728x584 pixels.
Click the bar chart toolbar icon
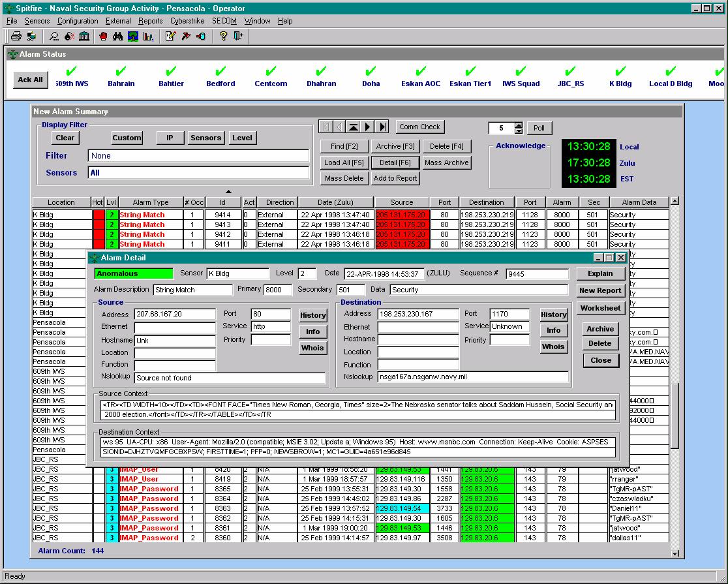(148, 37)
